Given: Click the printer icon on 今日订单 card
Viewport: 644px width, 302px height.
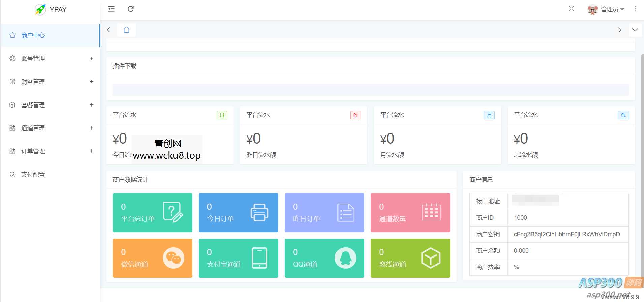Looking at the screenshot, I should tap(259, 212).
